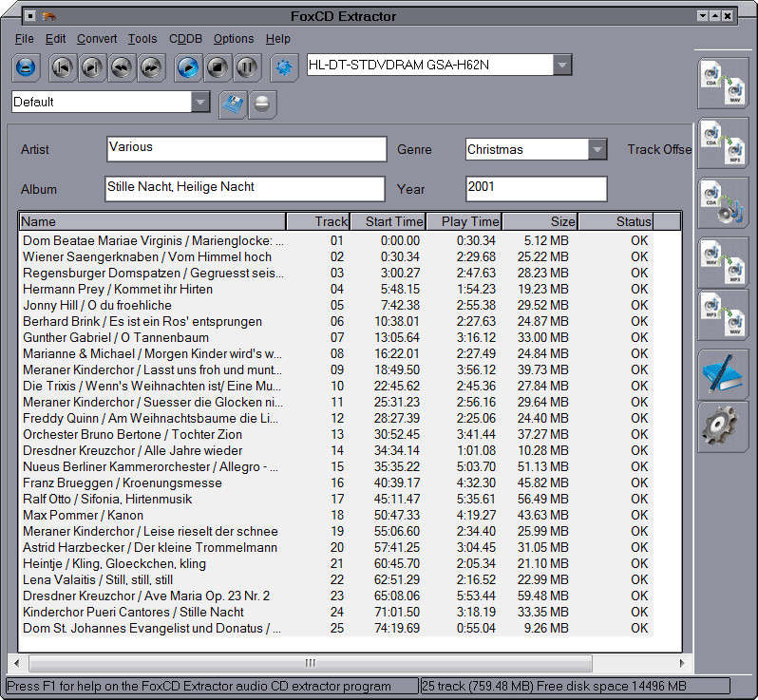
Task: Expand the Genre dropdown arrow
Action: [597, 149]
